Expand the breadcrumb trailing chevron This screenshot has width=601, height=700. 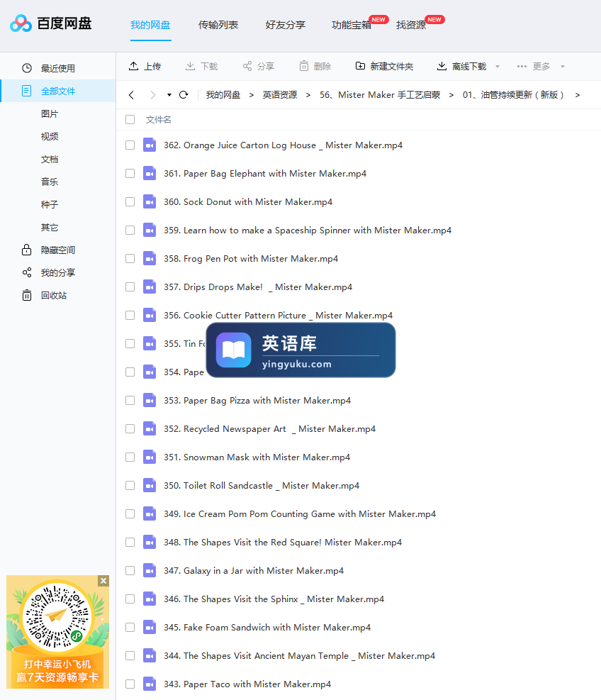(578, 94)
